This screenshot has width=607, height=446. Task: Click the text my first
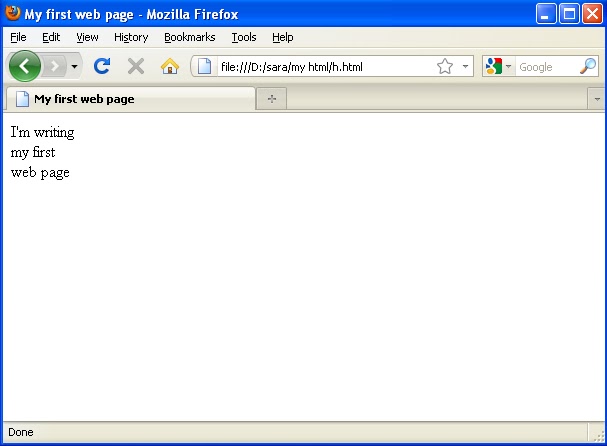click(x=33, y=152)
